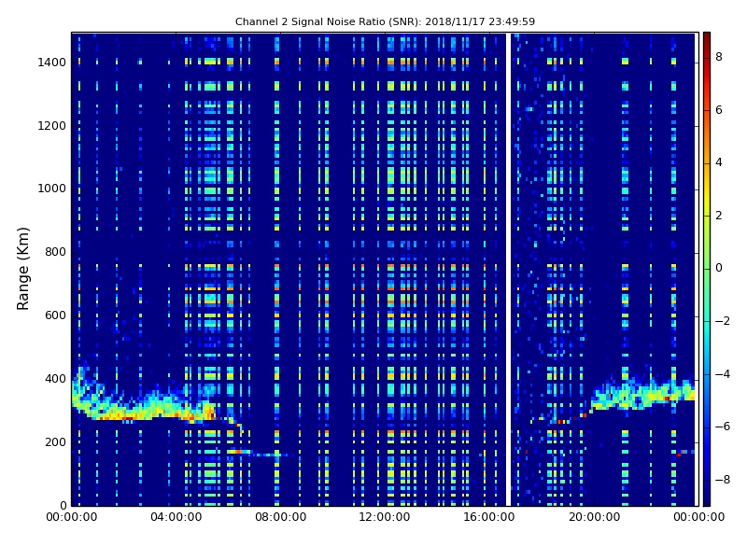Click the colorbar label −6

click(723, 427)
